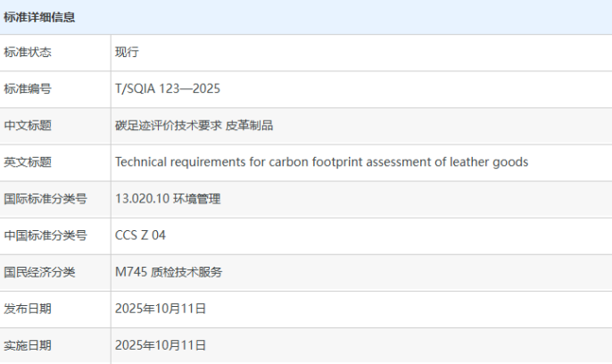Click the 标准状态 row label
Viewport: 612px width, 364px height.
point(28,53)
